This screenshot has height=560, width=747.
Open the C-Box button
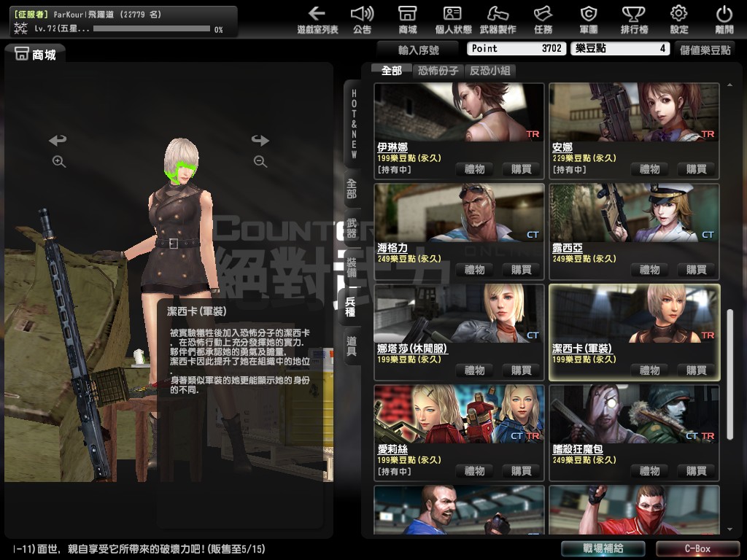click(697, 548)
